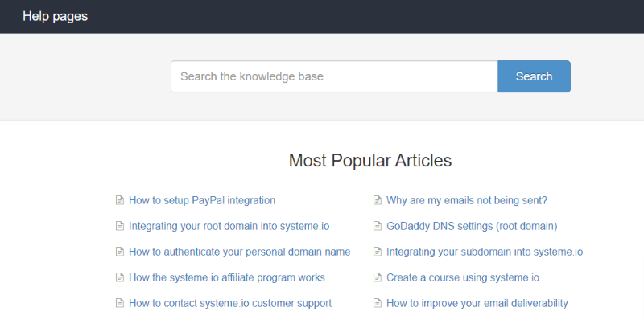
Task: Click document icon beside subdomain integration article
Action: (x=377, y=252)
